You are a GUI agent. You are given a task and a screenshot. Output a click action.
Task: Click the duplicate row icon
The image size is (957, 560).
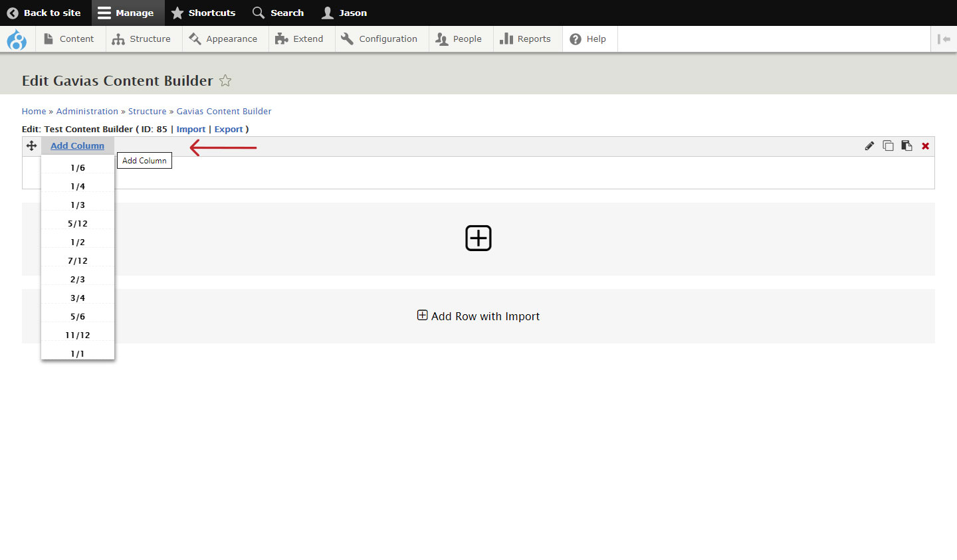click(x=888, y=145)
